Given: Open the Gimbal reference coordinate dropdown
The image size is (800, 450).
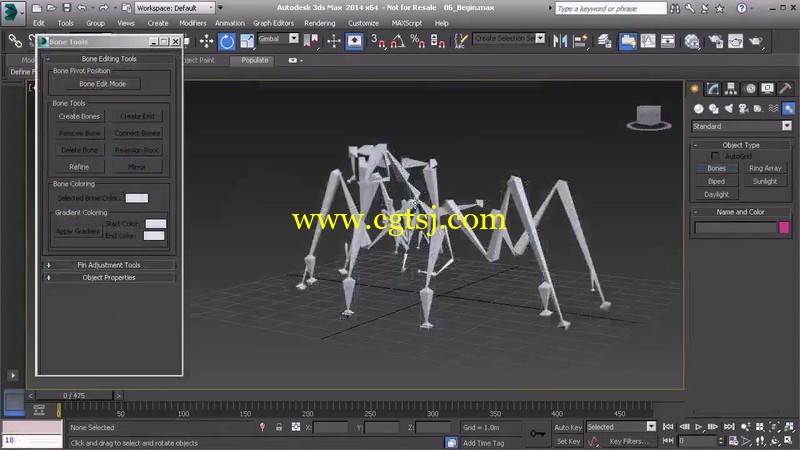Looking at the screenshot, I should click(x=278, y=38).
